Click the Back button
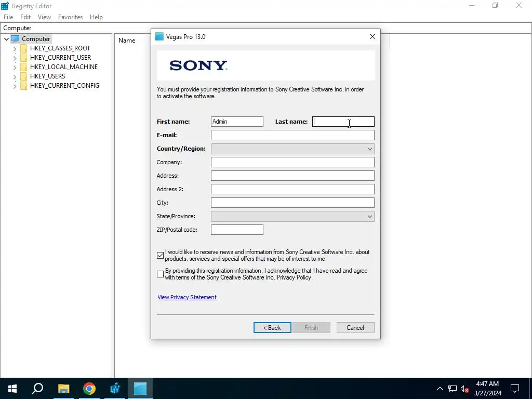Image resolution: width=532 pixels, height=399 pixels. [272, 328]
